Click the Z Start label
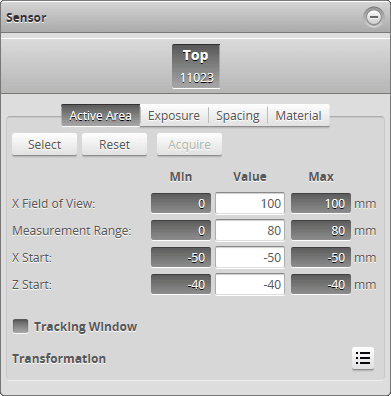 click(32, 285)
